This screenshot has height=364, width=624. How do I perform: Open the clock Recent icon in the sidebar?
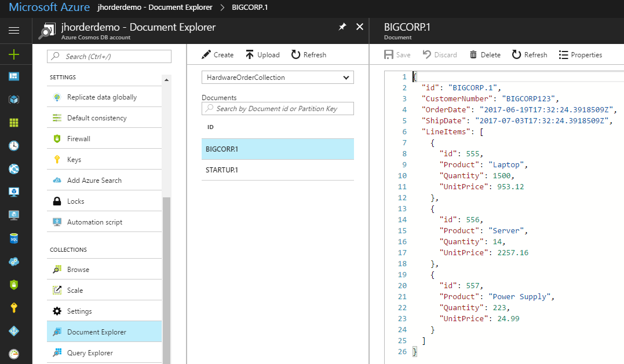pos(14,146)
